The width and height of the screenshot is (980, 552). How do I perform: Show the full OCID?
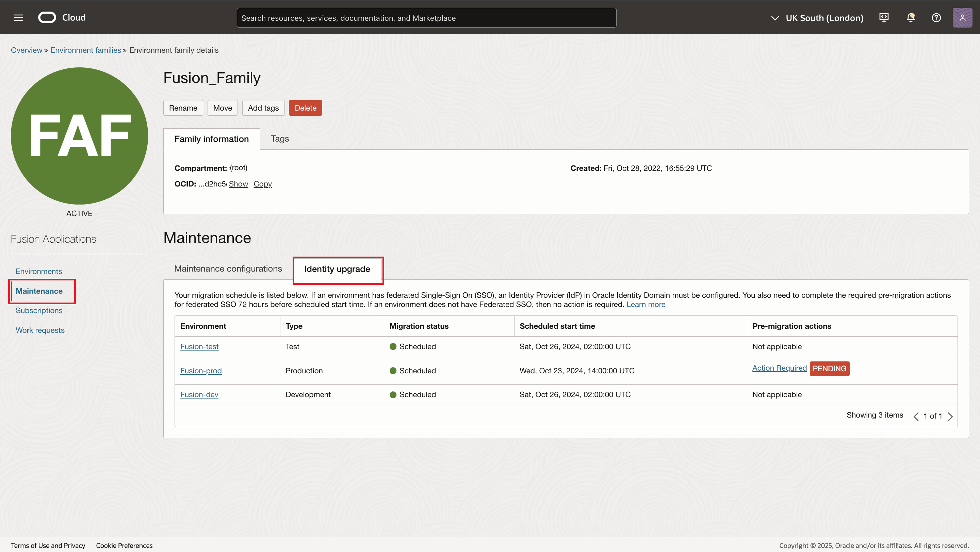point(238,184)
